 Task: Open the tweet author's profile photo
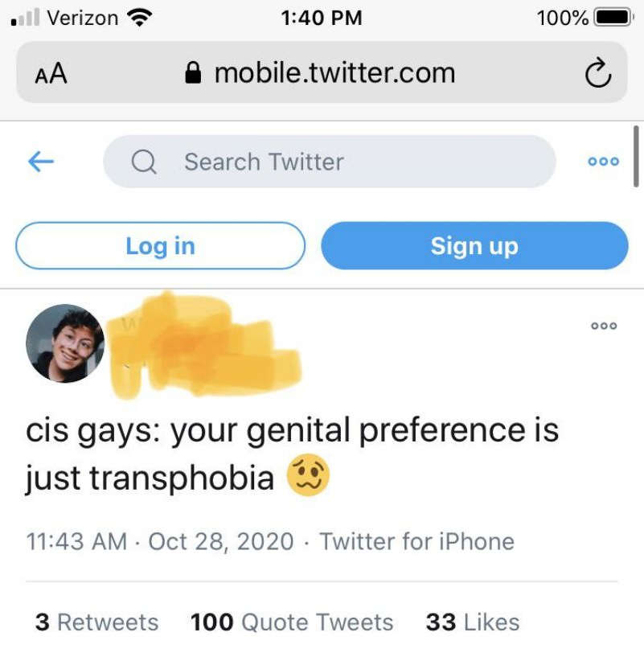point(64,343)
